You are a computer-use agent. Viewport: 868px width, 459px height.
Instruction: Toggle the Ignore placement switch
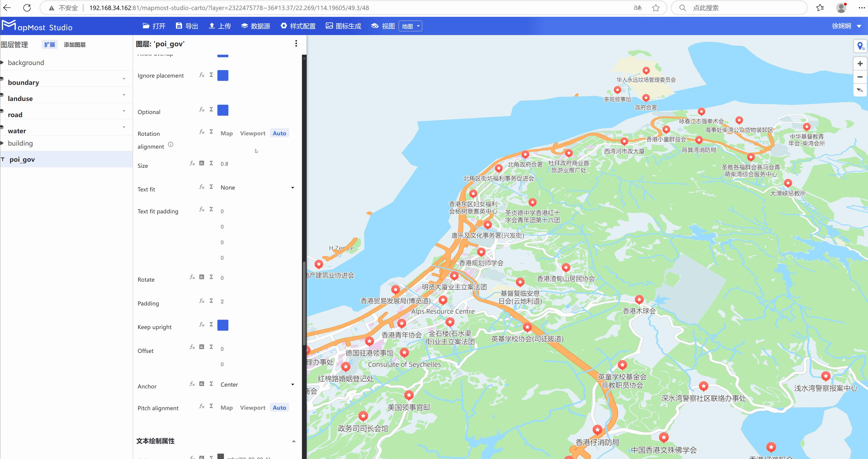coord(223,75)
